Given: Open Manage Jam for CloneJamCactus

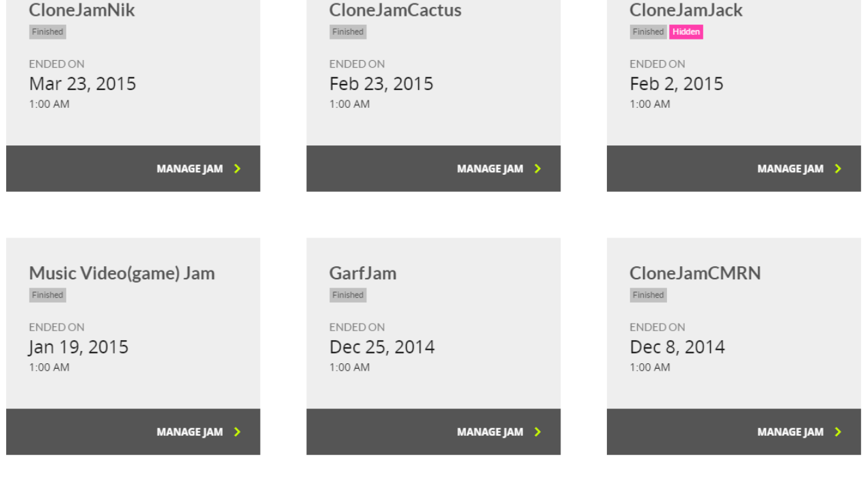Looking at the screenshot, I should [x=433, y=169].
